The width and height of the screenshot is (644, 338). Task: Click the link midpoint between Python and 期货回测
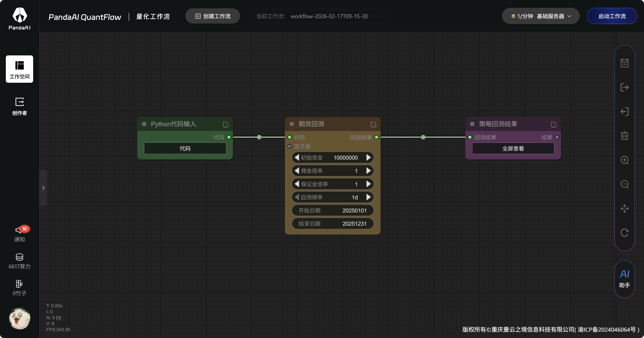pyautogui.click(x=259, y=137)
